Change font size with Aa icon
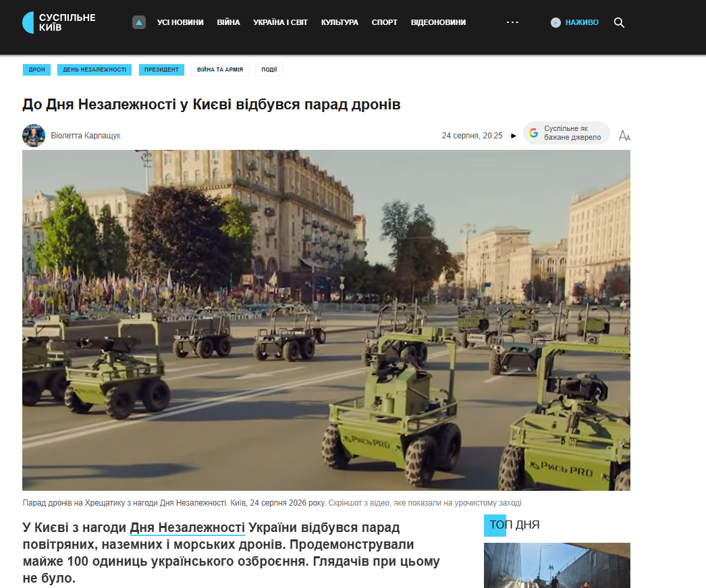This screenshot has height=588, width=706. (x=624, y=136)
